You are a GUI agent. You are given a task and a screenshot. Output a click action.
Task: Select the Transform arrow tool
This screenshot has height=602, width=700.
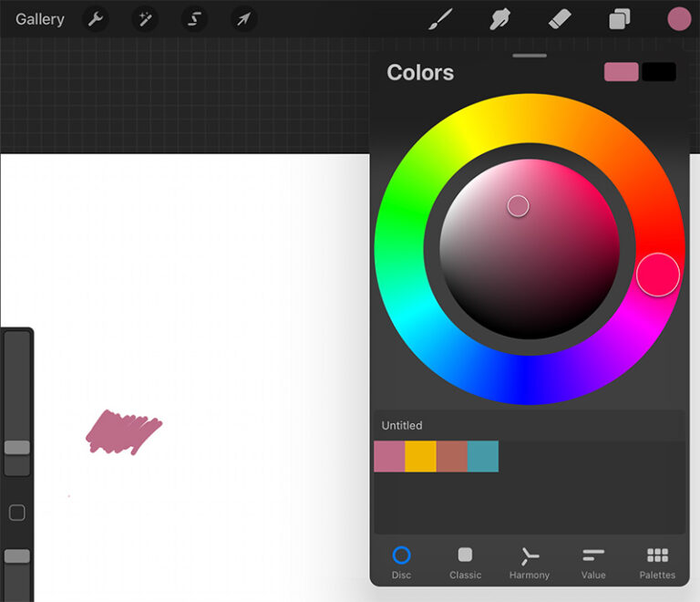(x=243, y=19)
